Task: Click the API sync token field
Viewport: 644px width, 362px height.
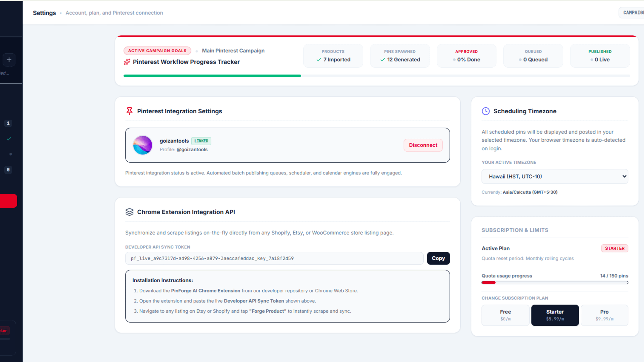Action: pos(274,258)
